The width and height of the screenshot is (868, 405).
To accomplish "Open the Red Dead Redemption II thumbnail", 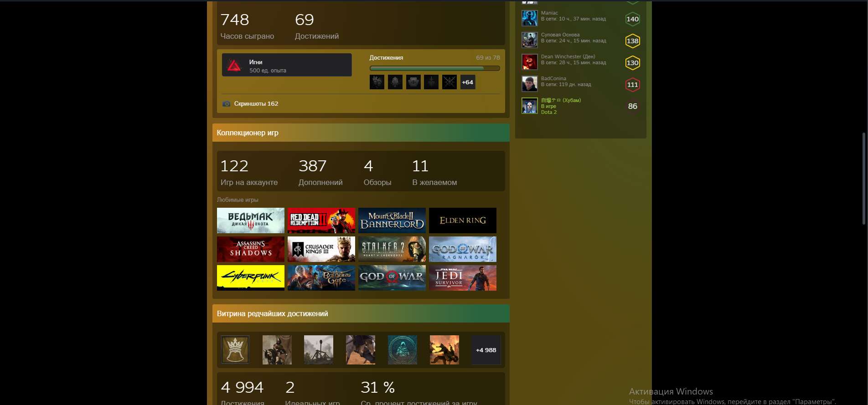I will (321, 220).
